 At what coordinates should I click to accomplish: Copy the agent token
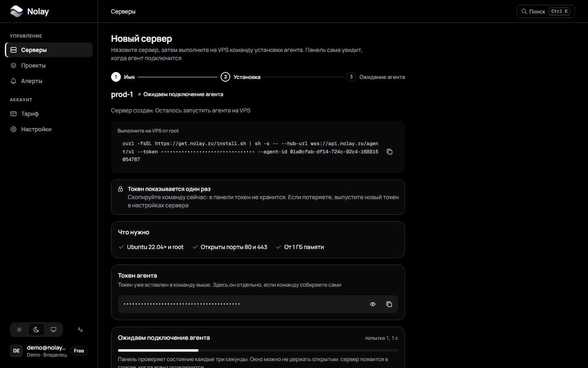(x=389, y=304)
